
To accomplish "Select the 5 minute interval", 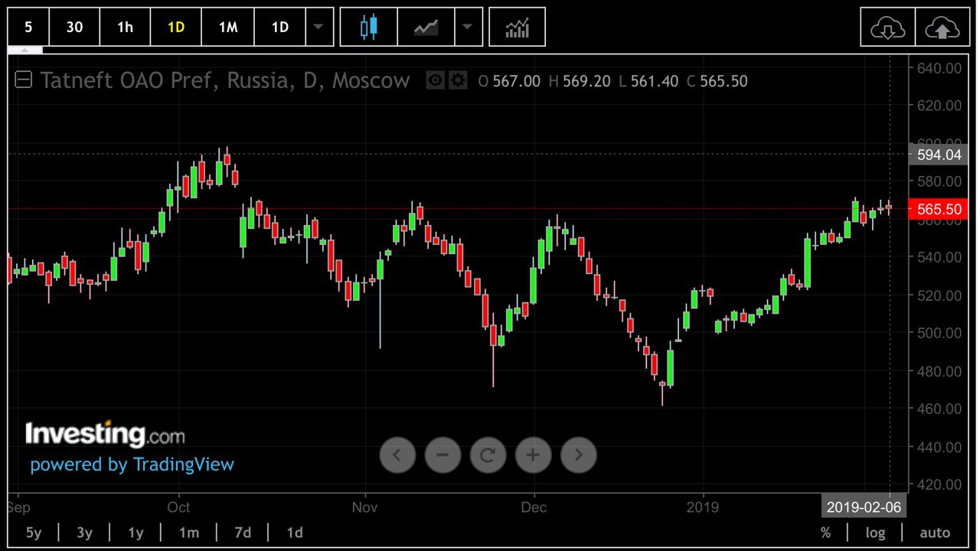I will pyautogui.click(x=28, y=27).
